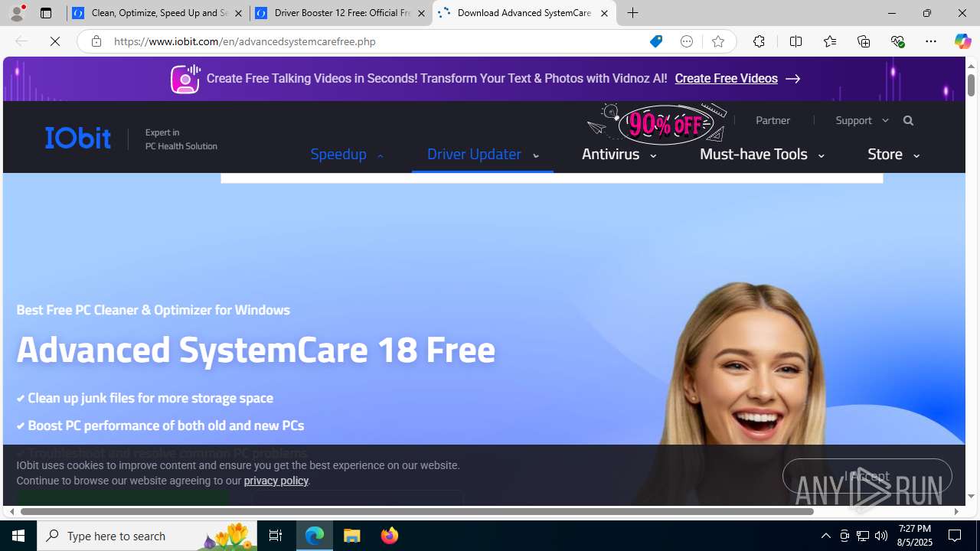Open the volume tray icon
The height and width of the screenshot is (551, 980).
coord(881,536)
